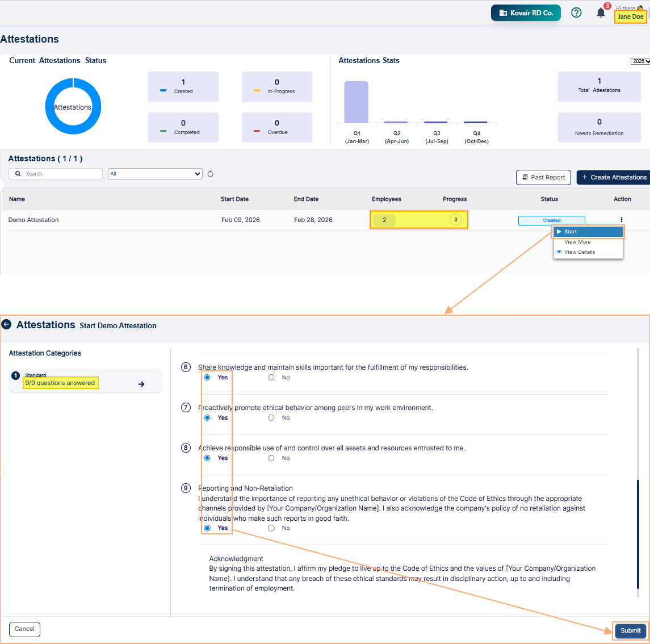
Task: Open the All status filter dropdown
Action: [x=155, y=174]
